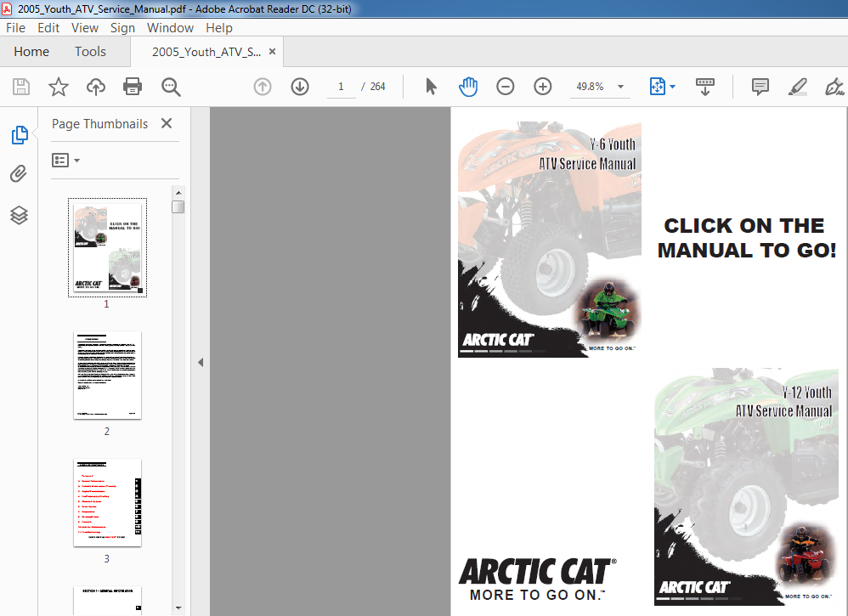The width and height of the screenshot is (848, 616).
Task: Open the zoom level dropdown arrow
Action: tap(621, 87)
